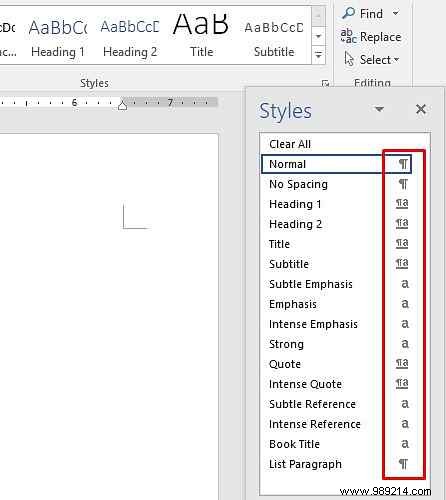Screen dimensions: 446x500
Task: Apply the Intense Emphasis style
Action: 336,324
